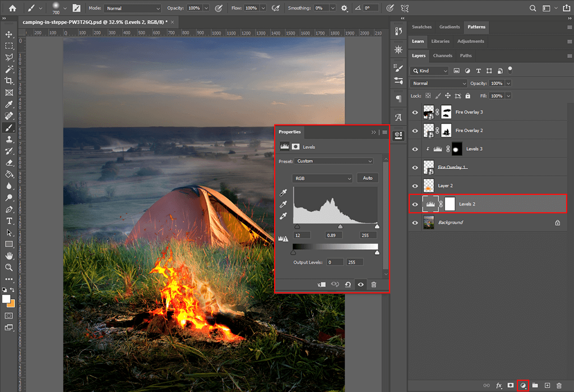This screenshot has height=392, width=574.
Task: Hide the Background layer
Action: click(415, 222)
